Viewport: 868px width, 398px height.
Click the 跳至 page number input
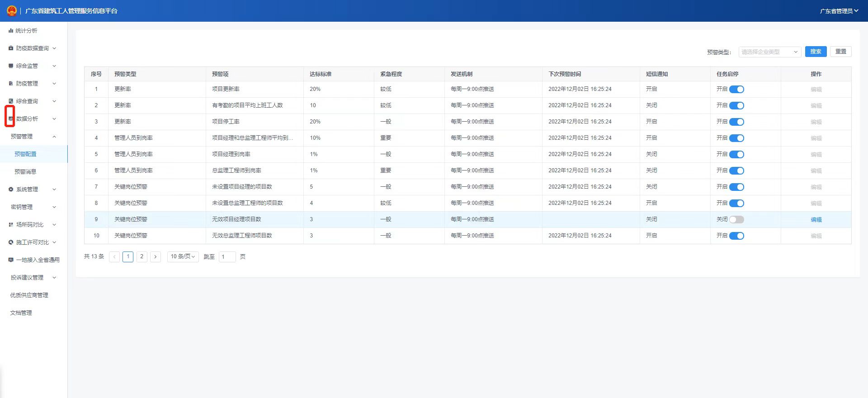point(227,257)
